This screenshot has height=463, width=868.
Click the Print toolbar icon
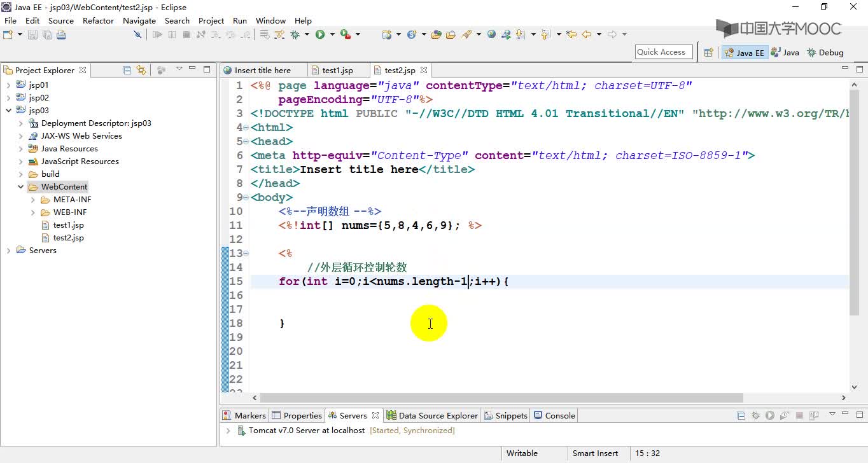pos(62,34)
